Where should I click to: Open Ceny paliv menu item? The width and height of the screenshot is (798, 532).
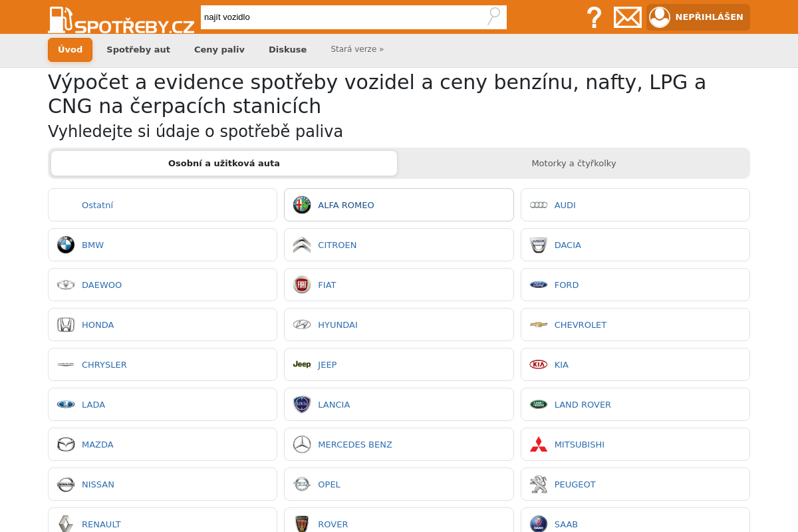(219, 50)
